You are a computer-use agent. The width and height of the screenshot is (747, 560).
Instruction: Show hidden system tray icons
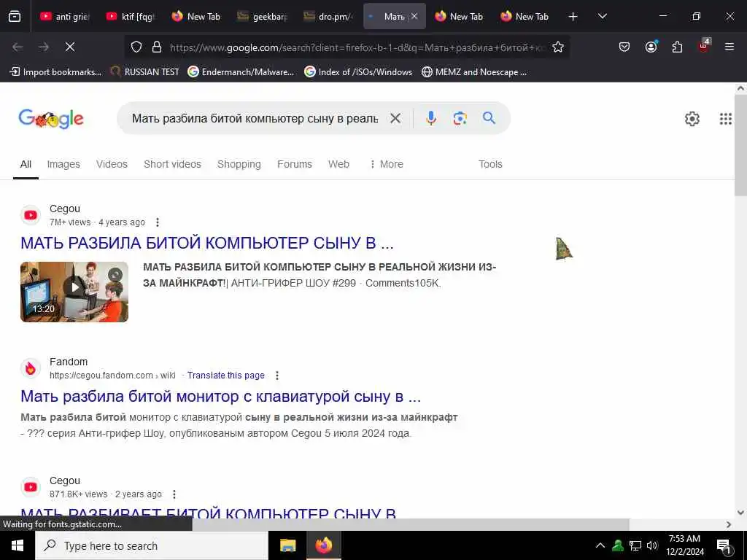click(x=600, y=545)
